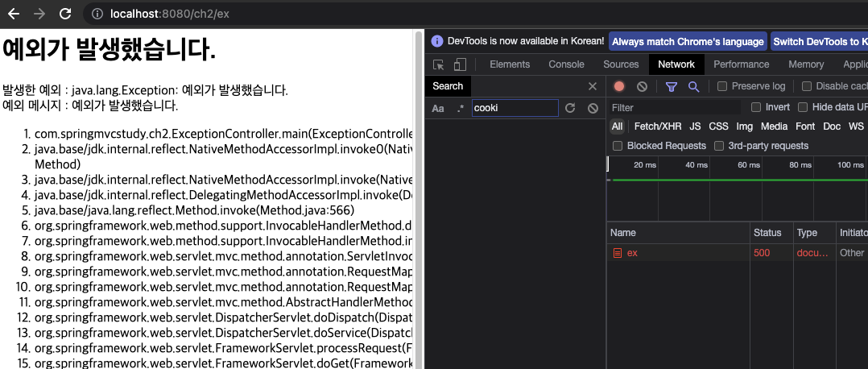Stop recording network log

point(619,86)
